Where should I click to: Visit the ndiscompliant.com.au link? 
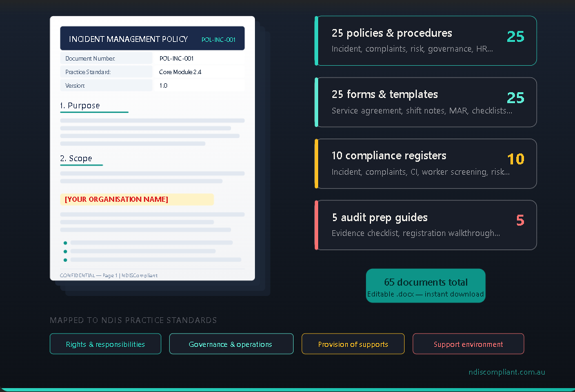[507, 372]
